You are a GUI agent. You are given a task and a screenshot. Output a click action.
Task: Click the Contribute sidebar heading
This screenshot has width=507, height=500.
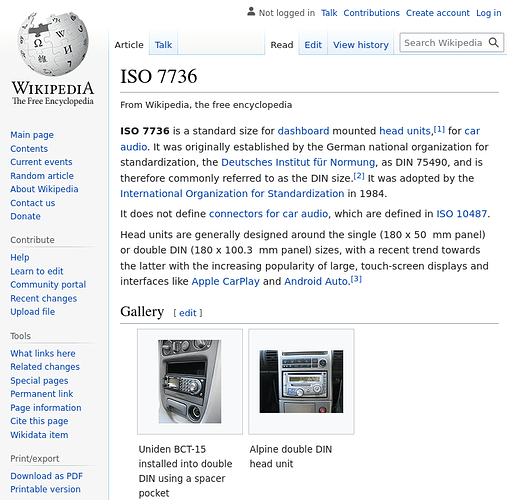tap(32, 240)
